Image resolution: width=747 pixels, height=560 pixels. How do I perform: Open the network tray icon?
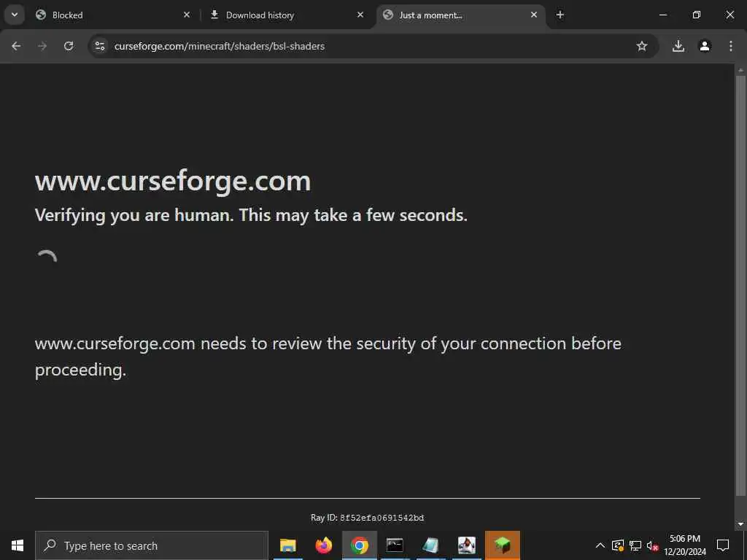635,545
